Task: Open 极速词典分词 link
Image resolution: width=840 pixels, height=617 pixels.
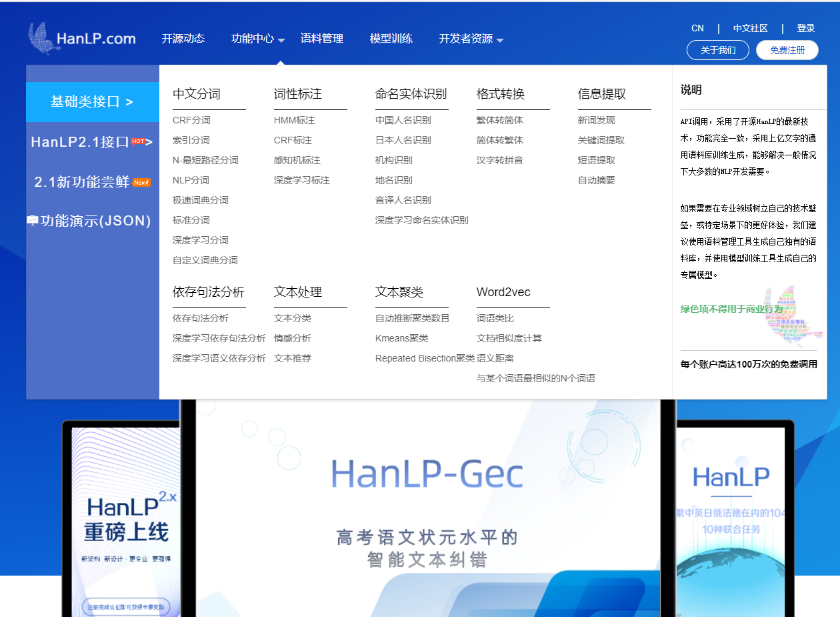Action: click(x=201, y=200)
